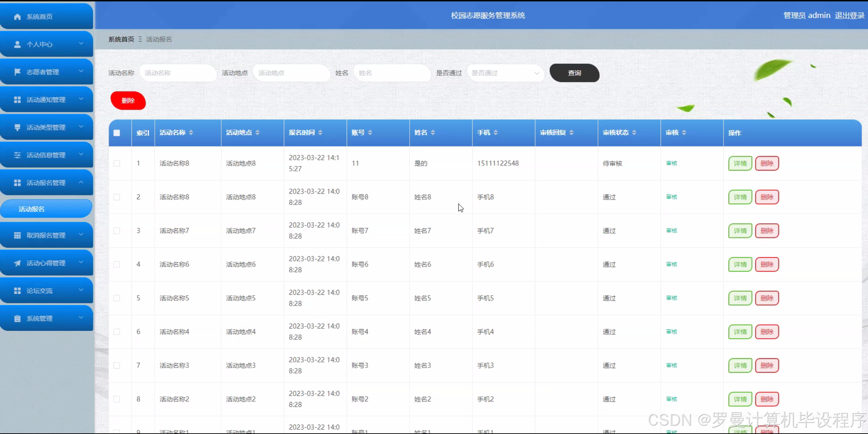The height and width of the screenshot is (434, 868).
Task: Toggle the select-all checkbox in table header
Action: [x=117, y=133]
